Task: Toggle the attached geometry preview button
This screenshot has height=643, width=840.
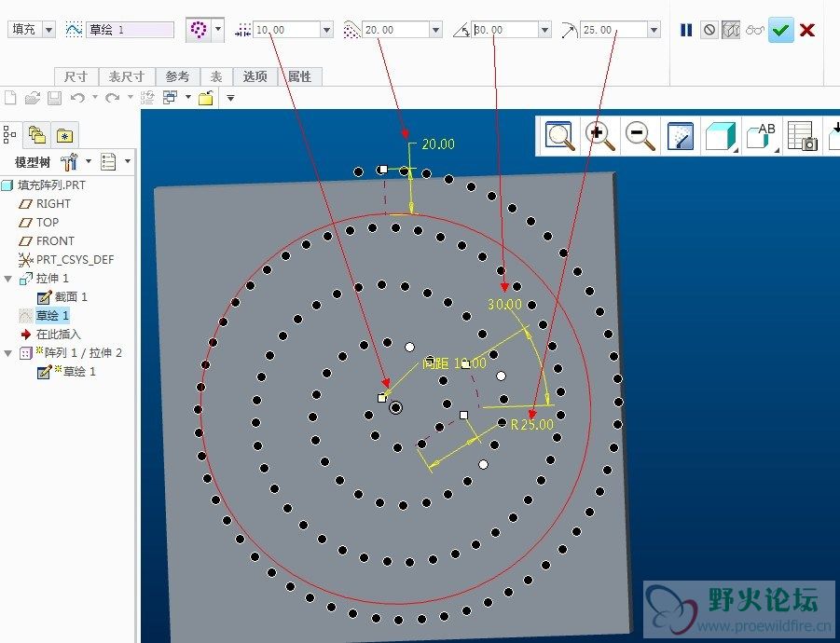Action: (732, 30)
